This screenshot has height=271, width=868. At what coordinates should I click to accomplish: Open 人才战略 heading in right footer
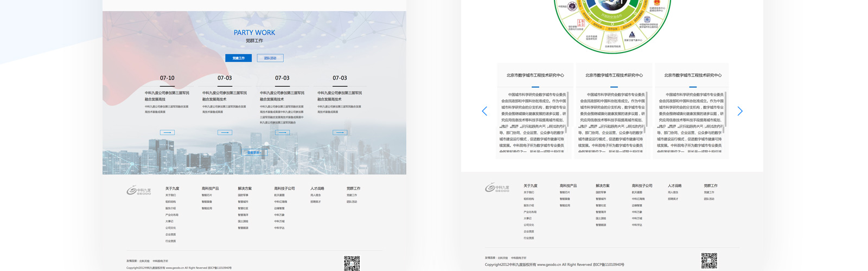click(674, 186)
